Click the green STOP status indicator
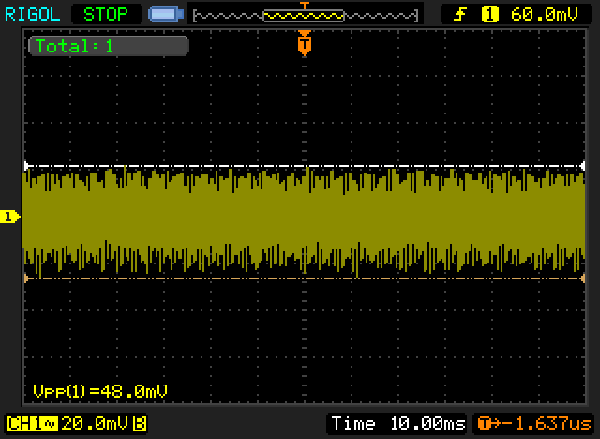 (106, 15)
